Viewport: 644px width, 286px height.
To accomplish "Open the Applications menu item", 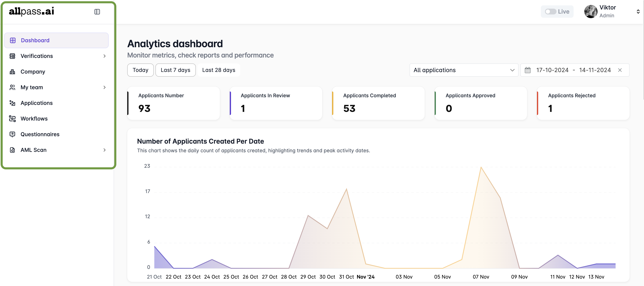I will tap(36, 103).
